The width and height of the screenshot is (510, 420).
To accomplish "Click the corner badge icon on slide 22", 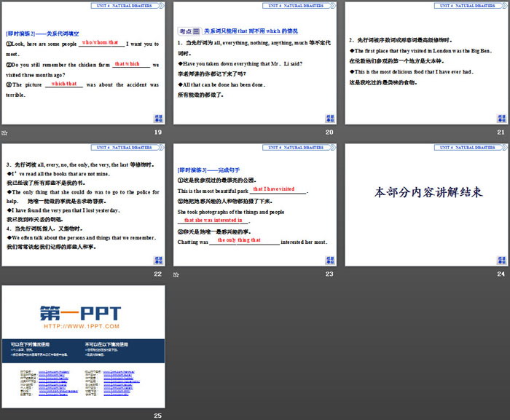I will click(158, 260).
